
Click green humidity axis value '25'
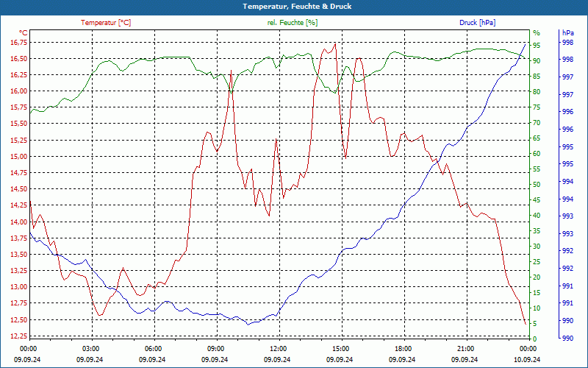(x=537, y=262)
